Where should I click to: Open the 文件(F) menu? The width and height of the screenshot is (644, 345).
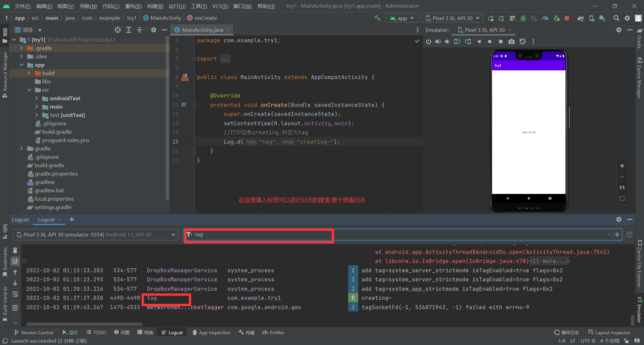23,6
